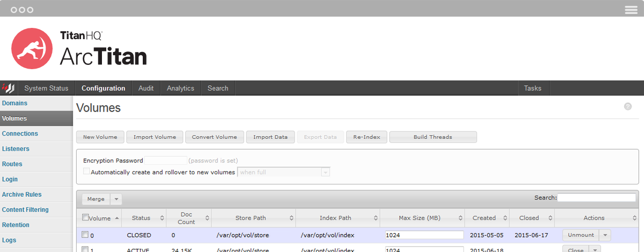Open the hamburger menu icon

coord(631,10)
